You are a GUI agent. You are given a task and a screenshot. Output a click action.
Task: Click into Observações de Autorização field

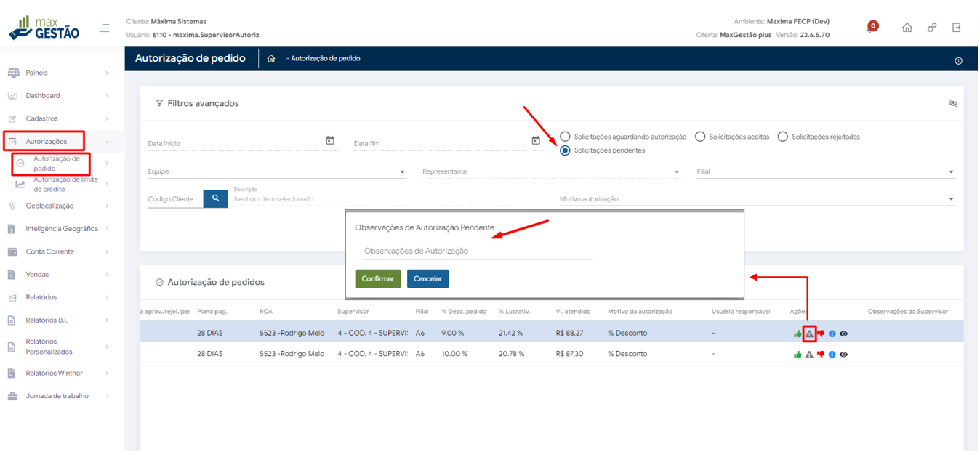click(478, 251)
